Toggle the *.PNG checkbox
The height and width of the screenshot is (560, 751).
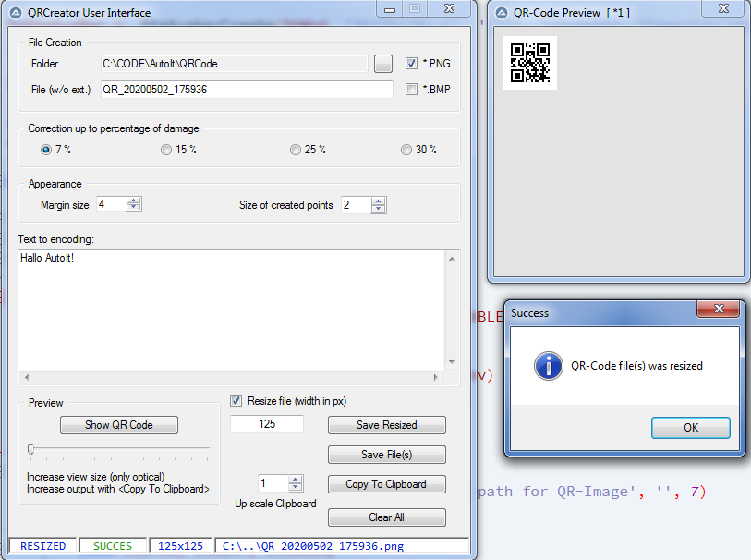click(x=412, y=64)
